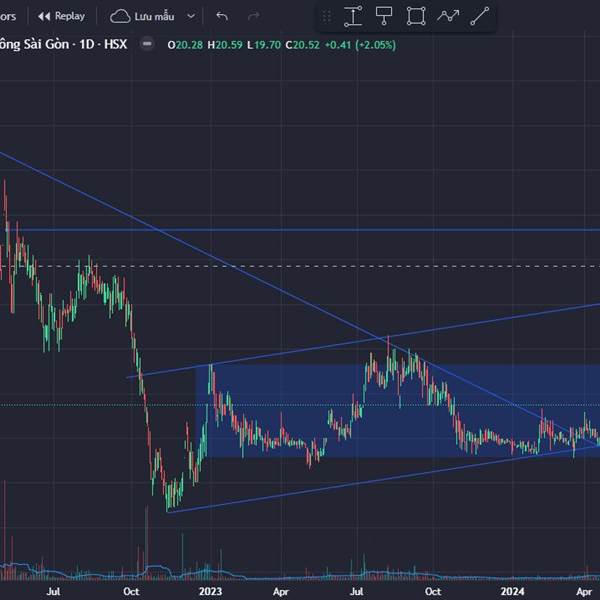Click the 2024 label on time axis

coord(512,592)
